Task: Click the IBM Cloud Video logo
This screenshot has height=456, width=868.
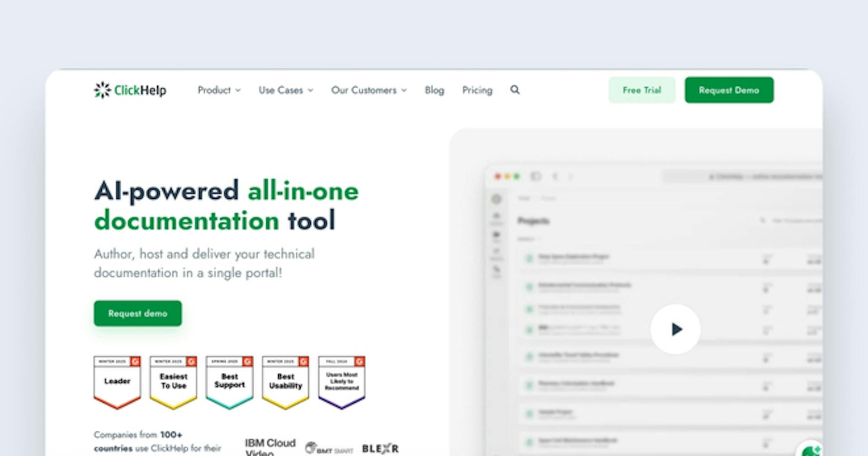Action: [x=270, y=447]
